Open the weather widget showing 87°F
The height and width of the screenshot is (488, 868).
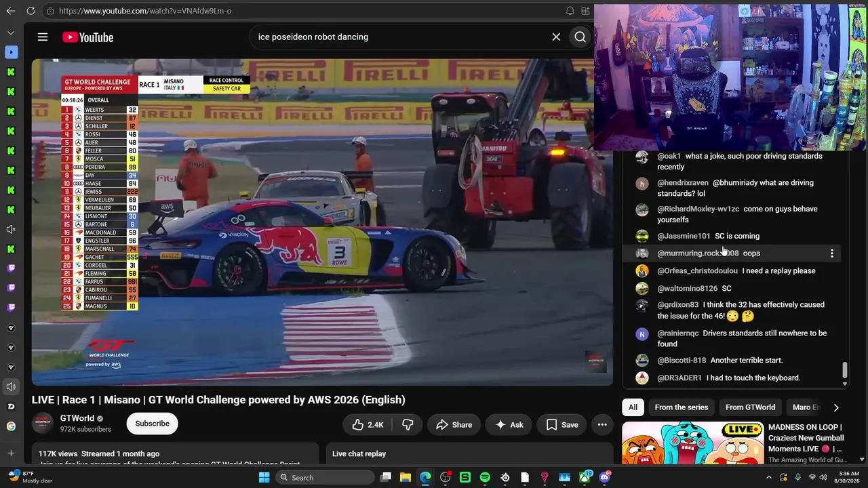(x=29, y=477)
